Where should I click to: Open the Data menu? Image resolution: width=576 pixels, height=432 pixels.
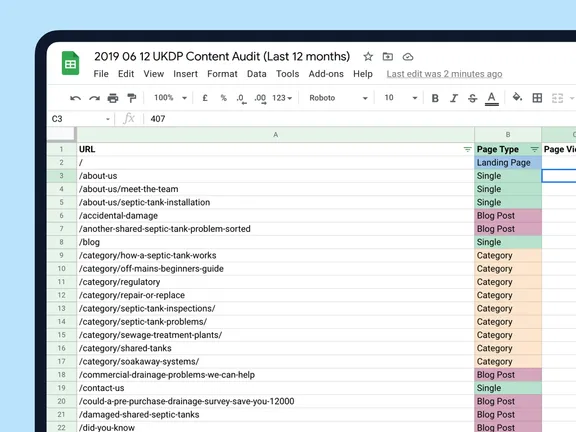[x=256, y=74]
